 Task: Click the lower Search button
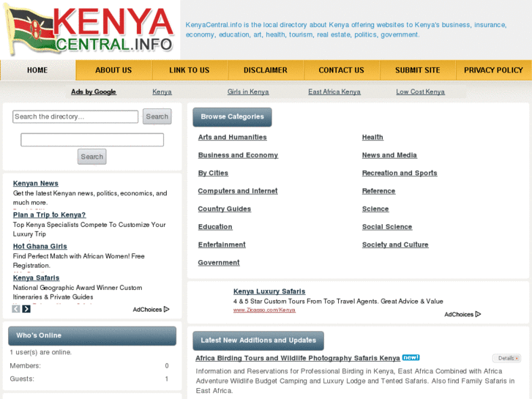click(92, 157)
